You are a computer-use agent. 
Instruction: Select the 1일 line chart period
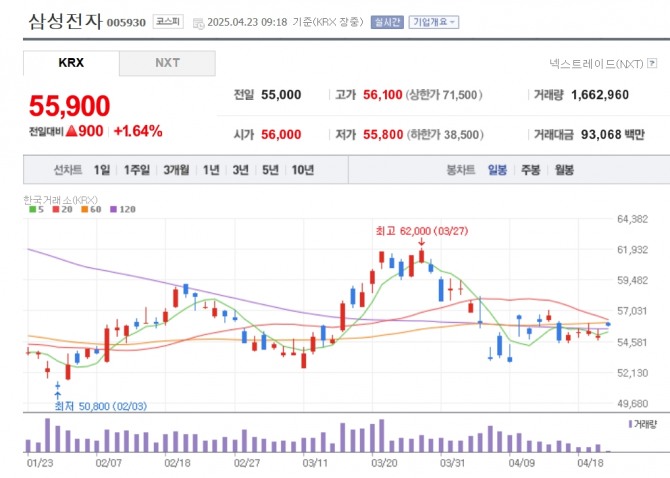[101, 170]
